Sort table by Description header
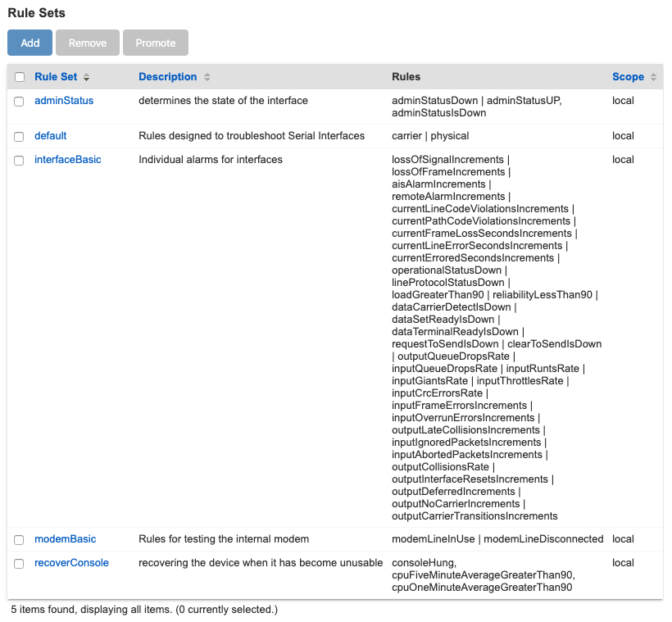Viewport: 672px width, 622px height. [167, 77]
